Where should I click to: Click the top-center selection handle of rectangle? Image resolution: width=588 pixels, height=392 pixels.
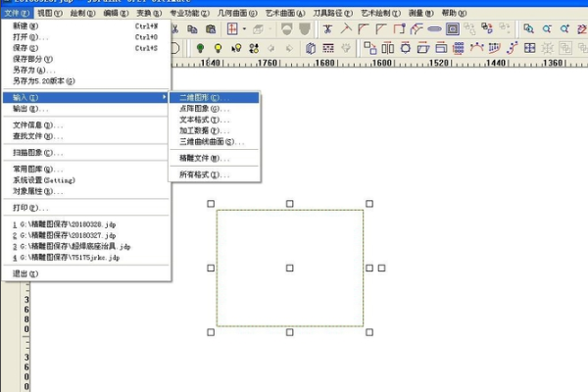pos(290,203)
